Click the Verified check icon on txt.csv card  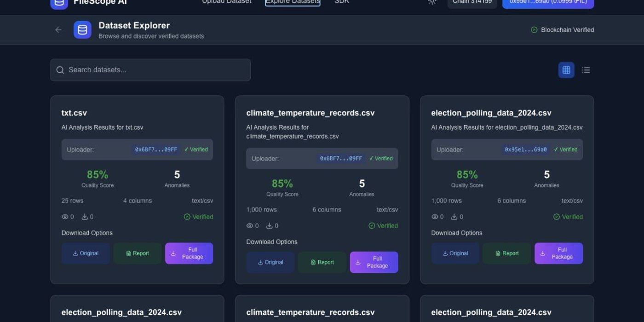click(x=187, y=217)
